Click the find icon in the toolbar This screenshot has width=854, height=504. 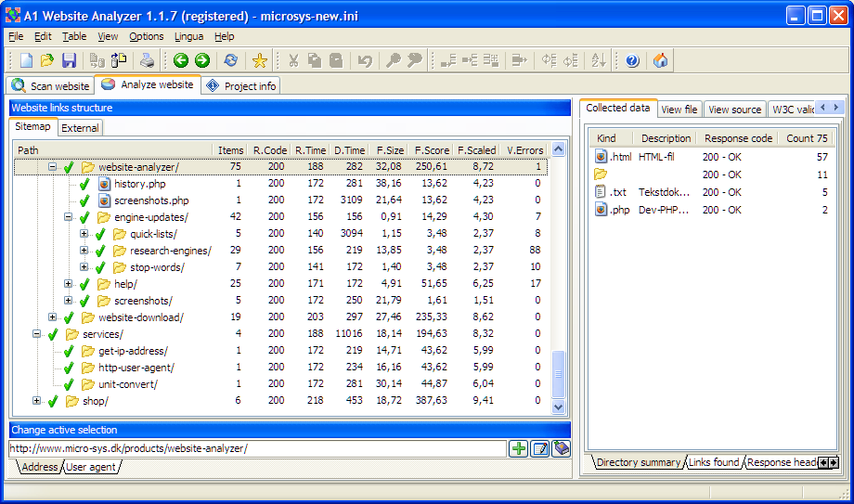[394, 60]
